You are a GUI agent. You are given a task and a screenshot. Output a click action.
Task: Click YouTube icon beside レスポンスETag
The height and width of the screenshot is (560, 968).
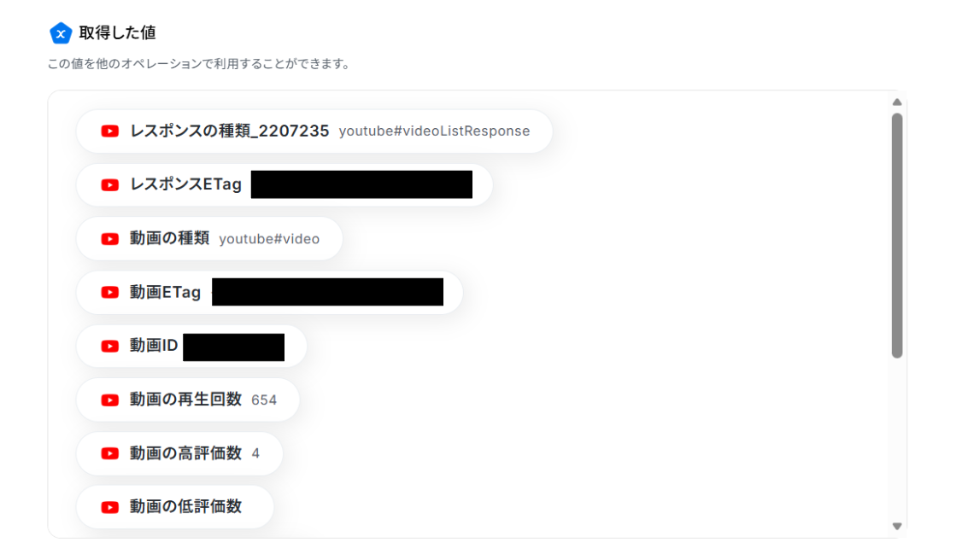click(110, 185)
